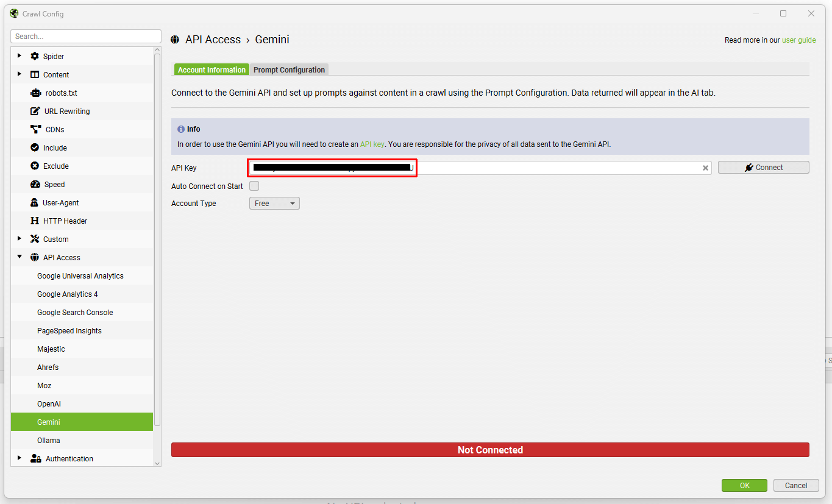Screen dimensions: 832x504
Task: Open the Speed gauge icon
Action: point(35,185)
